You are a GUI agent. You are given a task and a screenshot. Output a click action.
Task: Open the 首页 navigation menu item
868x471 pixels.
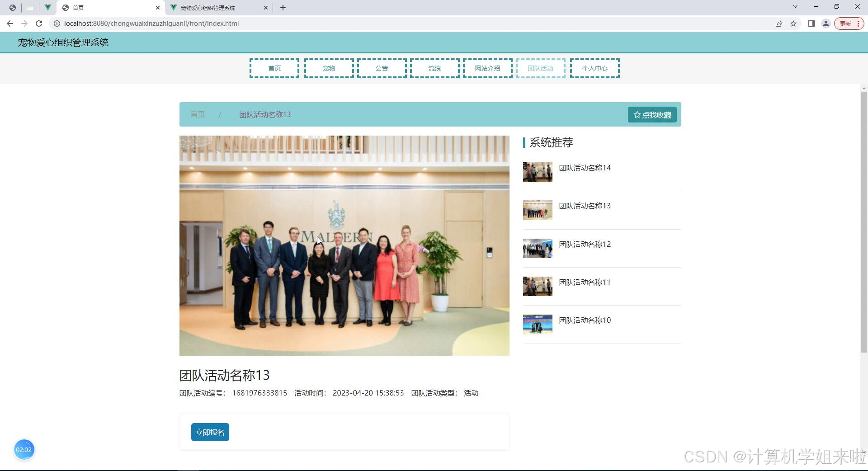(x=274, y=68)
